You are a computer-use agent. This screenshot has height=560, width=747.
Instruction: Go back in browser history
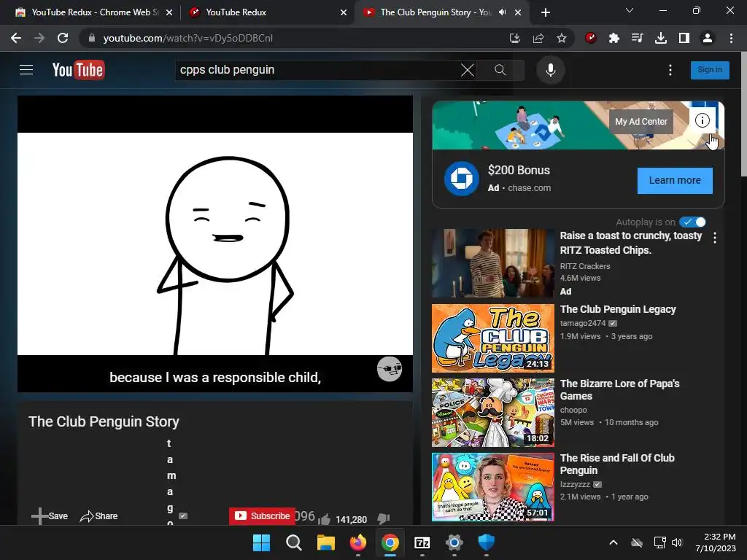point(16,38)
